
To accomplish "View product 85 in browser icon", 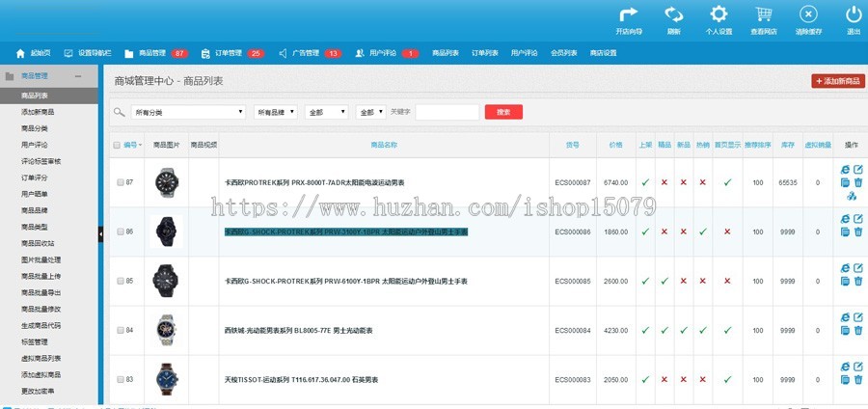I will point(845,268).
